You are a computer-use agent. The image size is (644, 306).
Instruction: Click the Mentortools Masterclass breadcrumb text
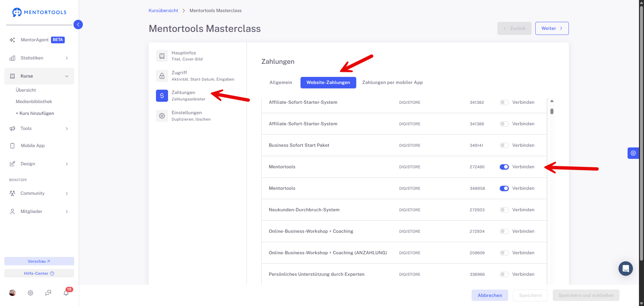[215, 11]
